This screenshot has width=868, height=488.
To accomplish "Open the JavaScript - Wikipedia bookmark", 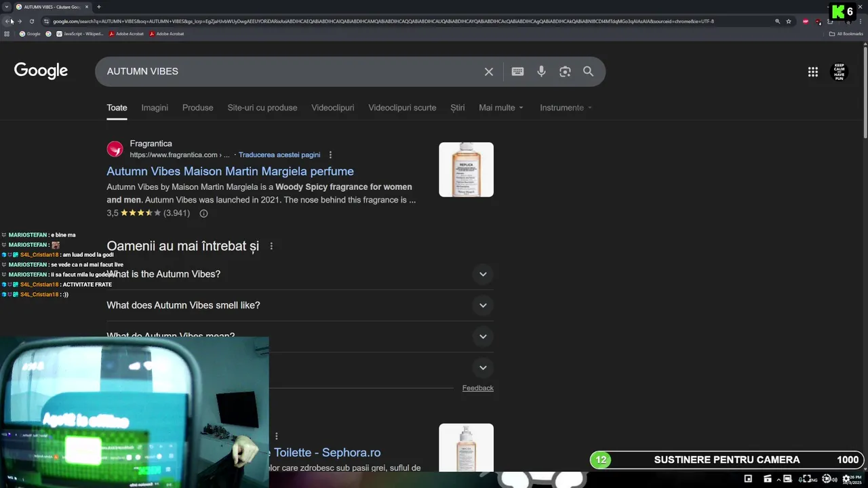I will (x=79, y=33).
